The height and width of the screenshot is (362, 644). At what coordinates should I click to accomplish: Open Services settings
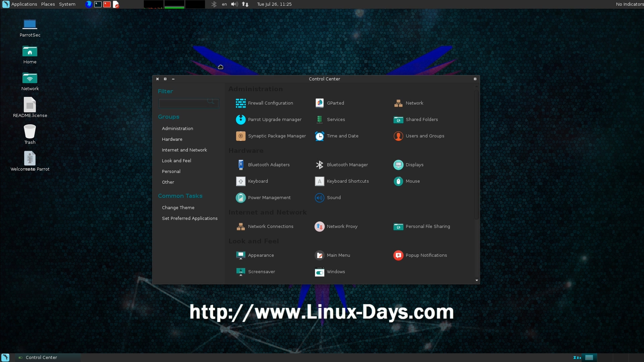tap(330, 119)
